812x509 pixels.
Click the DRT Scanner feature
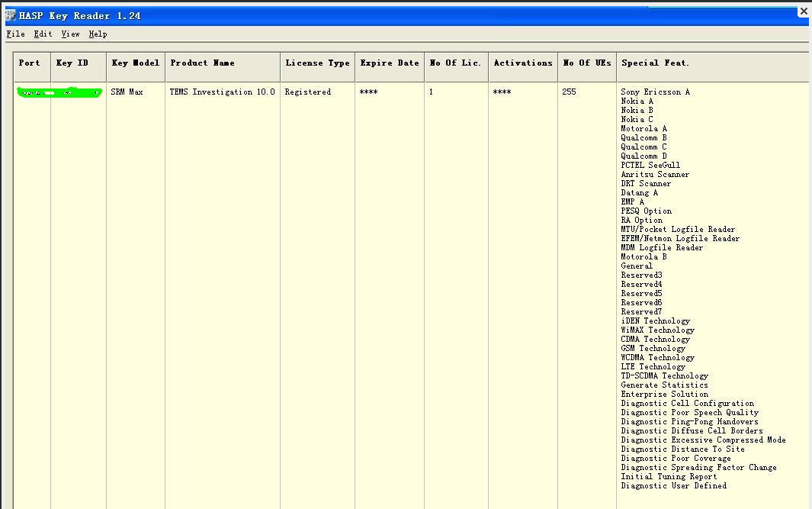[x=646, y=183]
